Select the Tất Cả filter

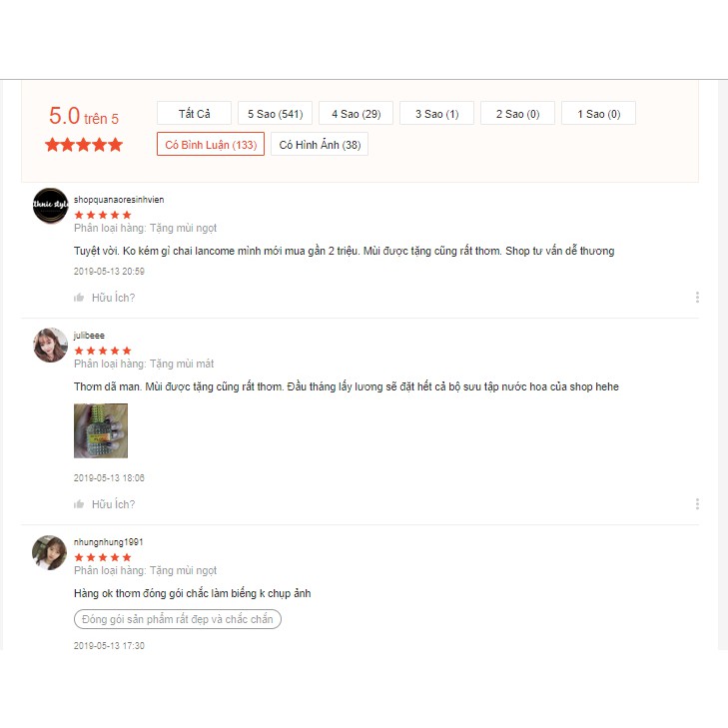coord(194,113)
